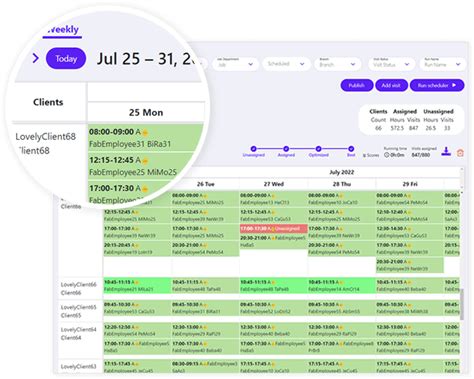Viewport: 474px width, 379px height.
Task: Open the Branch dropdown
Action: (337, 64)
